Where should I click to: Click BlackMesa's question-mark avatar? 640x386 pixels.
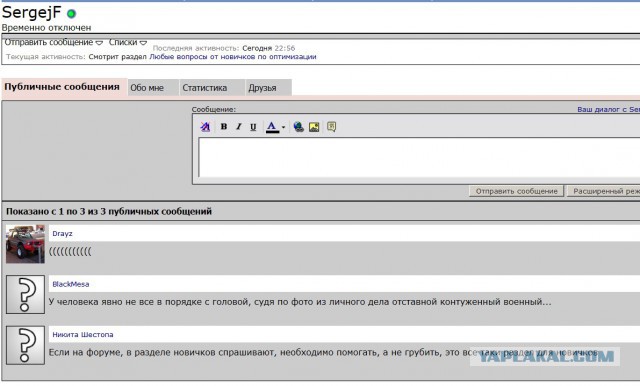pos(25,294)
